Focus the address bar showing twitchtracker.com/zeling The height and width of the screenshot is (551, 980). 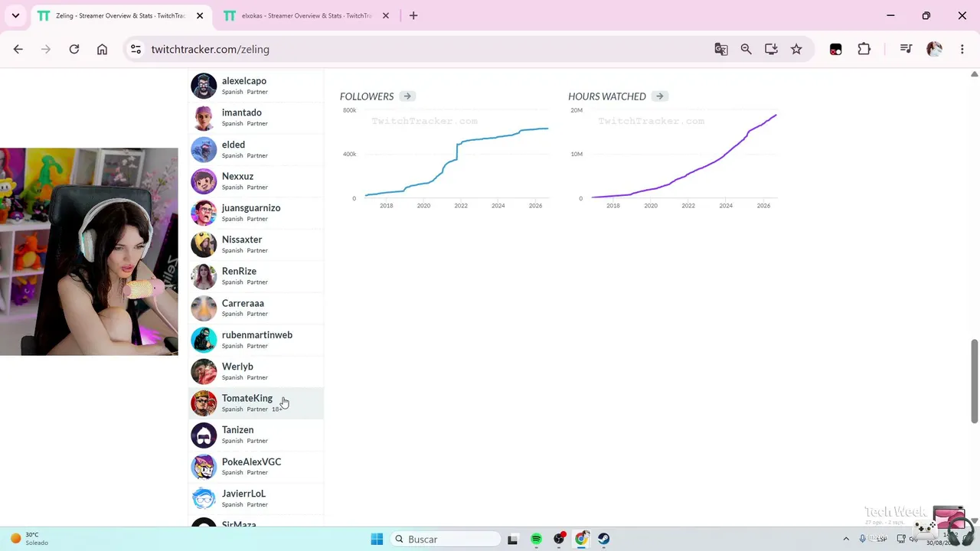pyautogui.click(x=429, y=49)
